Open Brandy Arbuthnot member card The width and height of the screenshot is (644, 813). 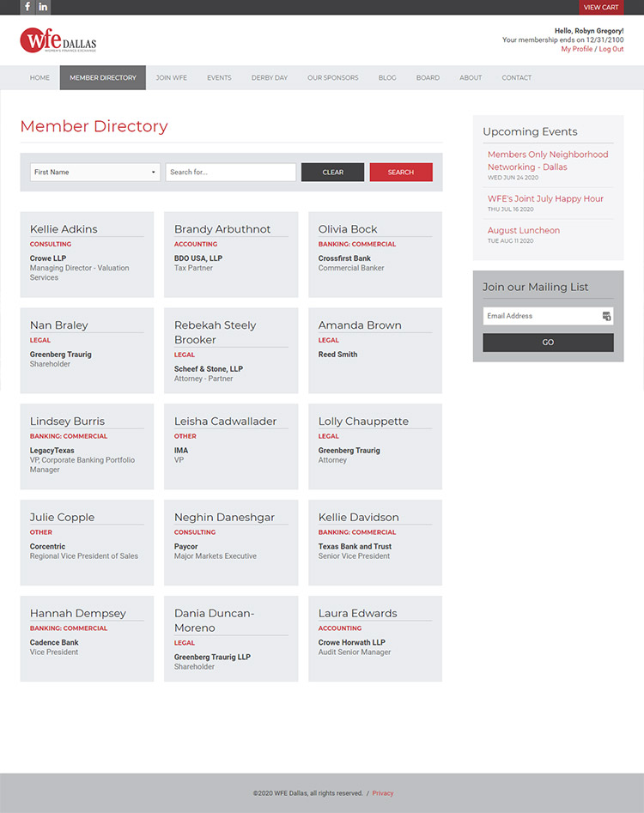coord(231,255)
